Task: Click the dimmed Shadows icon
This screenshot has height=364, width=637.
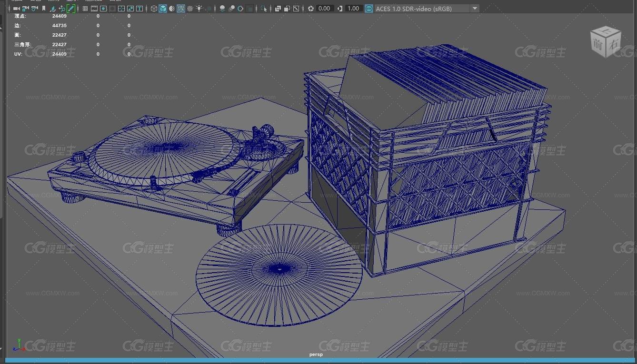Action: tap(209, 9)
